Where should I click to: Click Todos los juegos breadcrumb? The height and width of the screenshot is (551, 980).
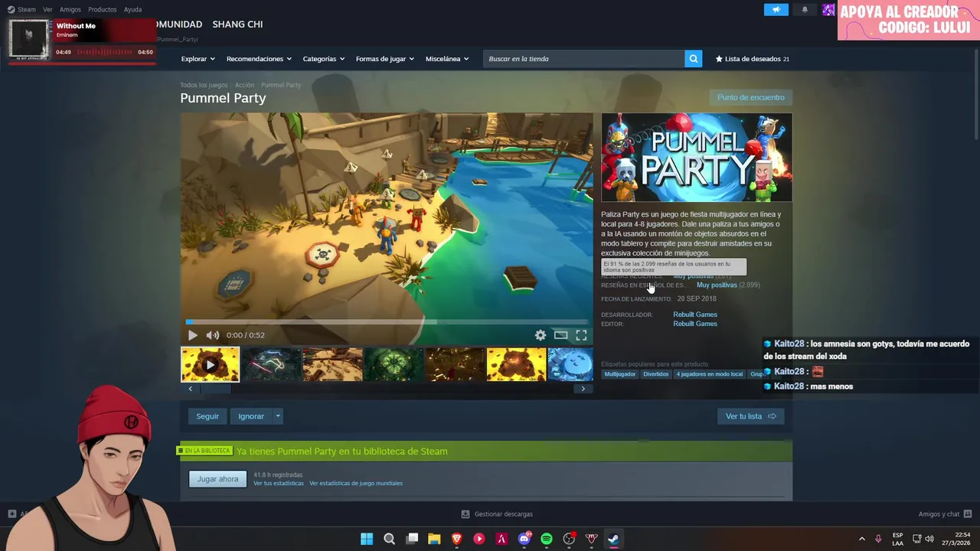tap(204, 85)
